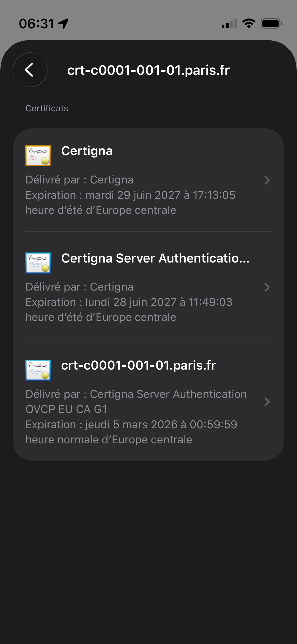Tap the location arrow status icon
Image resolution: width=297 pixels, height=644 pixels.
(x=64, y=24)
